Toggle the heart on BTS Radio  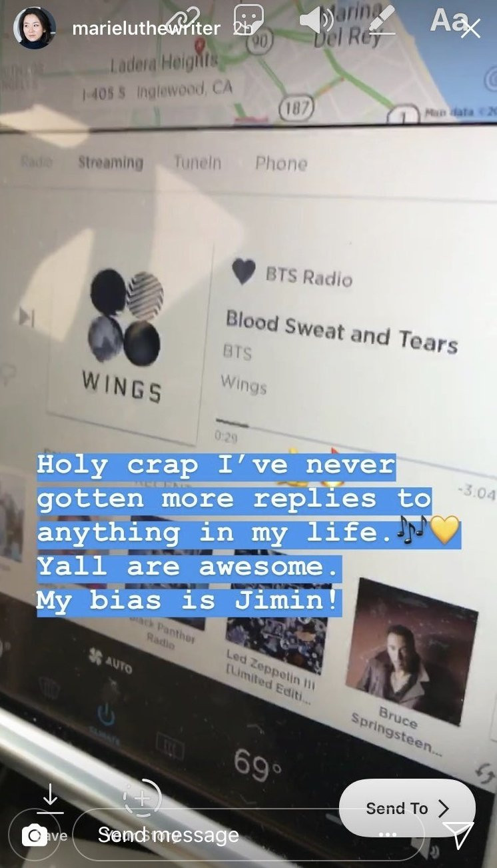coord(243,271)
